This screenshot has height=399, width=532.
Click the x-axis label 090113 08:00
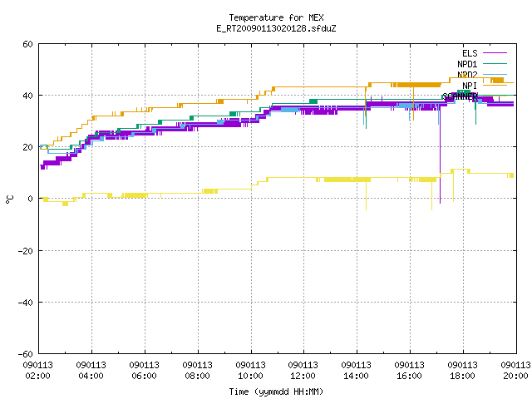(198, 371)
